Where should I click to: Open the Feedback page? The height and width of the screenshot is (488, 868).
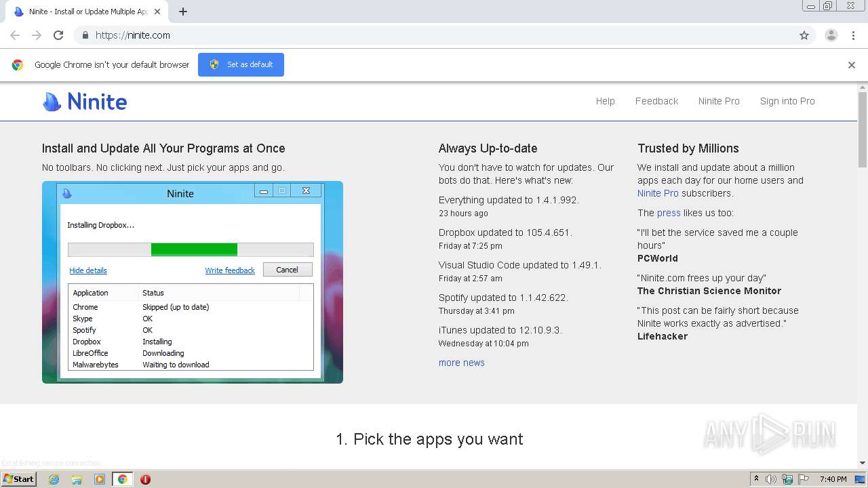[656, 101]
